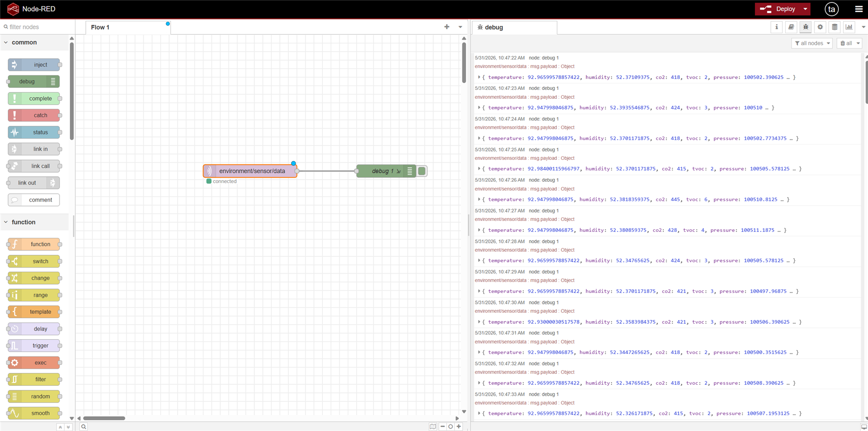Select the debug node in palette
The width and height of the screenshot is (868, 431).
[34, 81]
